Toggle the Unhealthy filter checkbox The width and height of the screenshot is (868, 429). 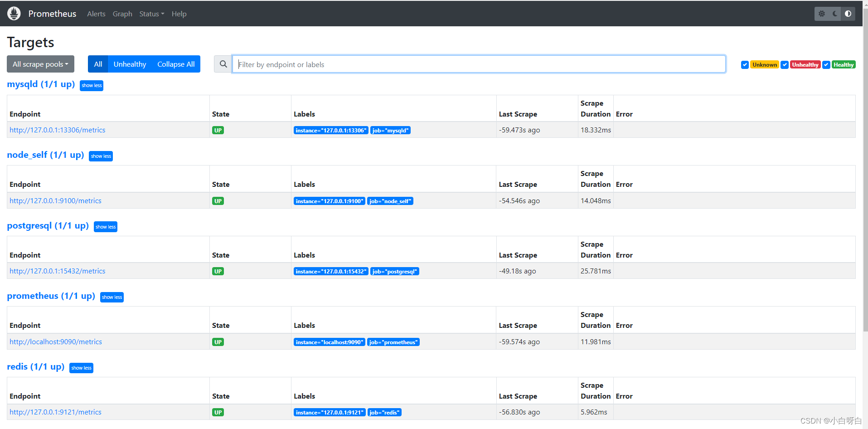coord(785,65)
